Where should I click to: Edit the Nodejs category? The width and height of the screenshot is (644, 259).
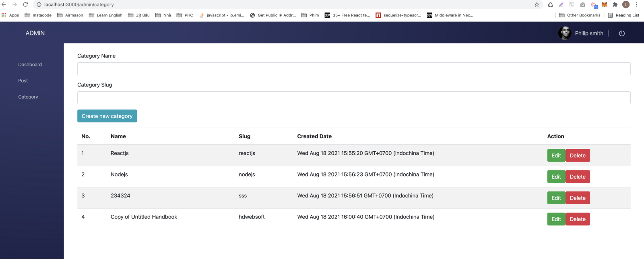click(556, 177)
